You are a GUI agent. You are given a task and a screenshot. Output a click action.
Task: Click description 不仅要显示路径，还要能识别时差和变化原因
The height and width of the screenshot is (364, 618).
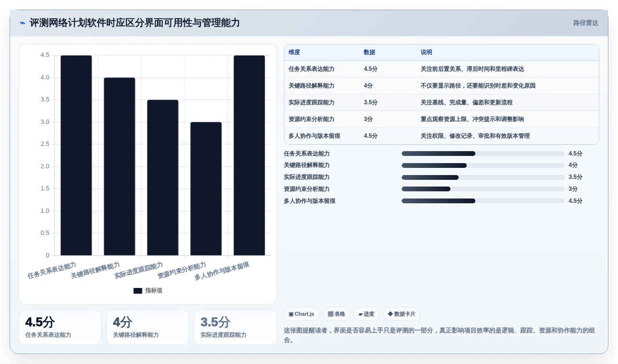point(478,86)
